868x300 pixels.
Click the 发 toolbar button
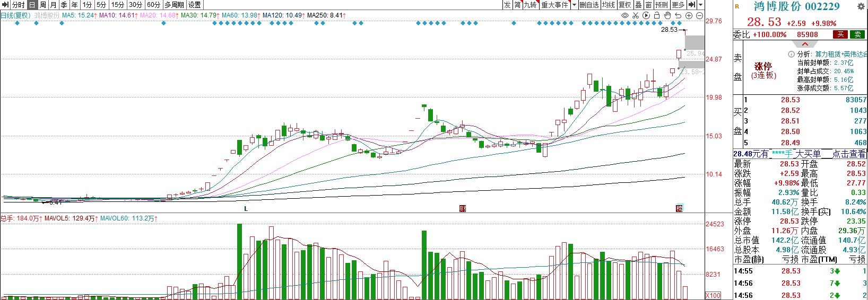[507, 5]
